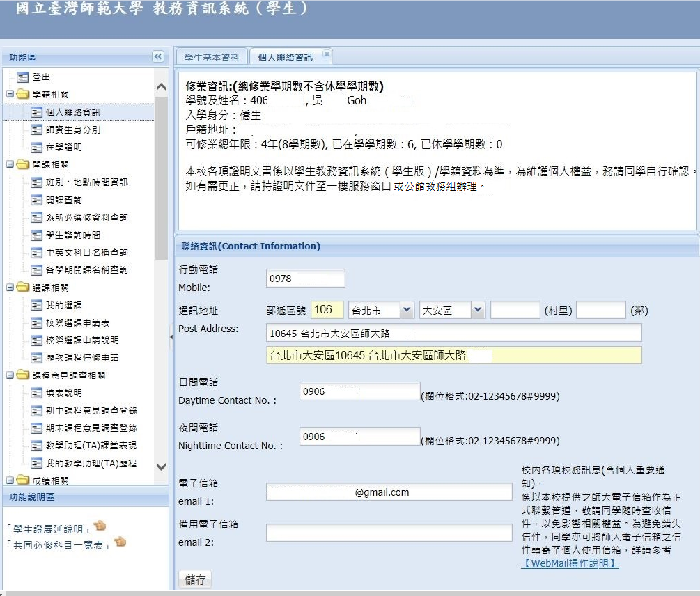Viewport: 700px width, 596px height.
Task: Click the 登出 page icon
Action: 22,77
